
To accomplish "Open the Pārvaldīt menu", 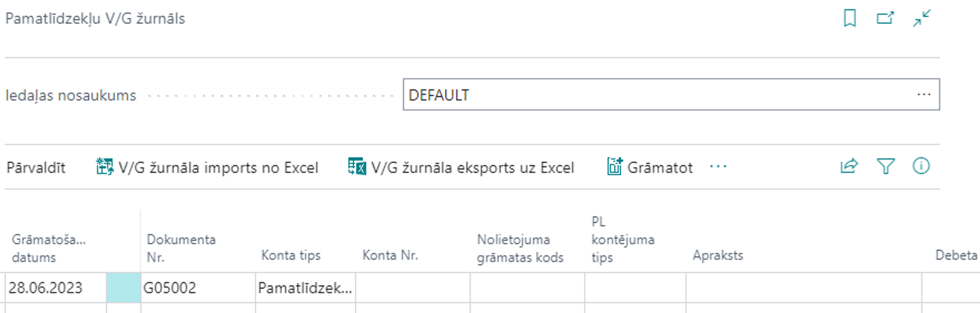I will [36, 168].
